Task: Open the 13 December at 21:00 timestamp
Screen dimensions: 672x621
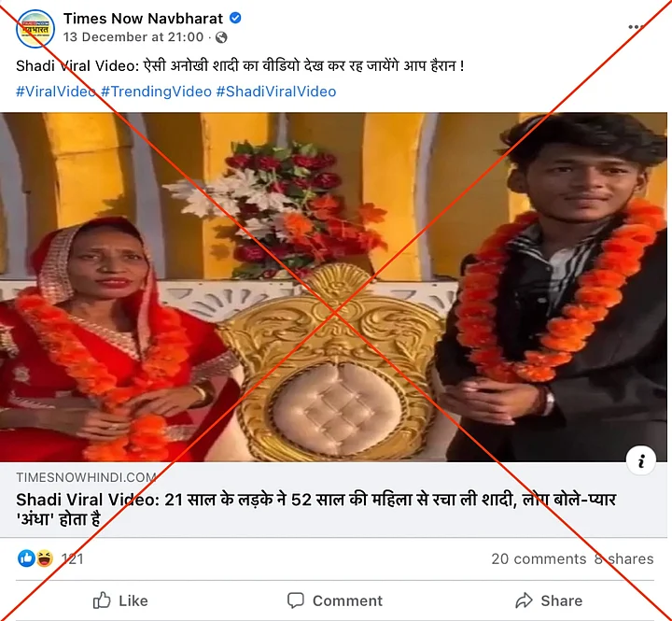Action: pyautogui.click(x=133, y=36)
